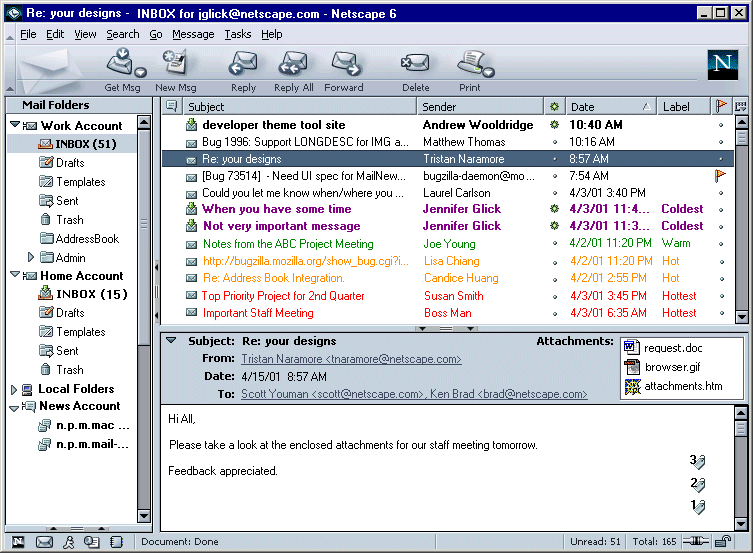Open the request.doc attachment
The height and width of the screenshot is (556, 753).
pyautogui.click(x=672, y=348)
